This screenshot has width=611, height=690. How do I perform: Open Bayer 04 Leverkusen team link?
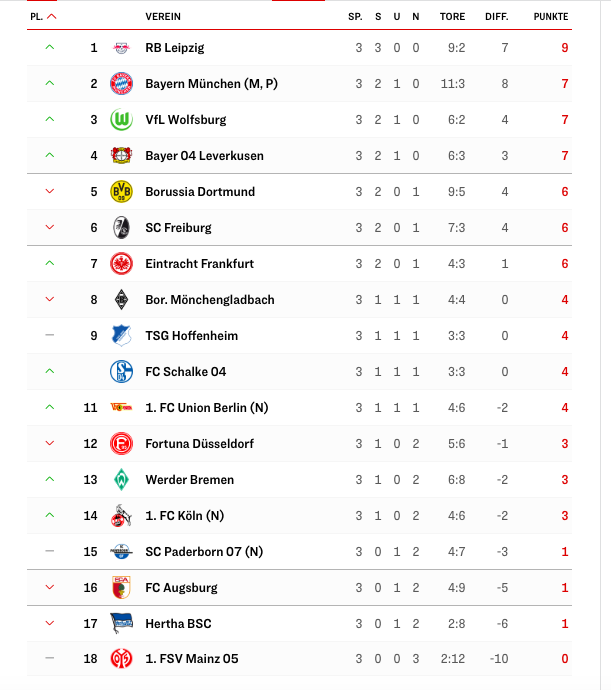[204, 156]
